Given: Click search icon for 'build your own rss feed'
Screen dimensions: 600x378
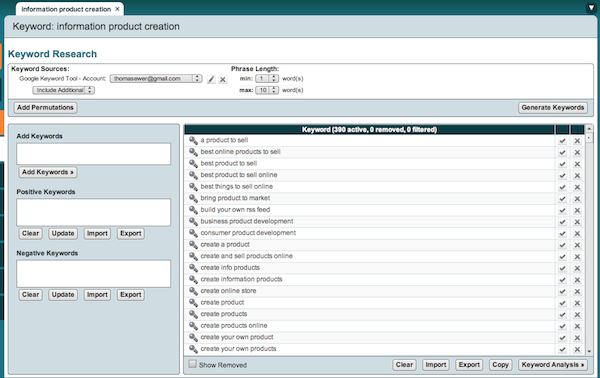Looking at the screenshot, I should (193, 210).
